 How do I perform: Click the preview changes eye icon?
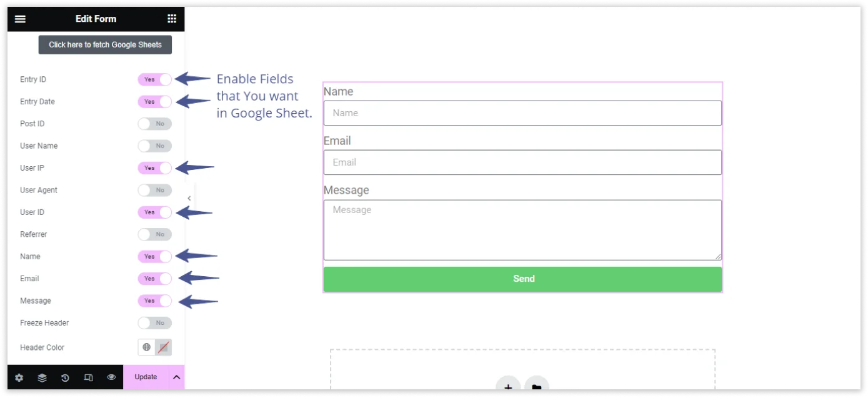(x=111, y=377)
